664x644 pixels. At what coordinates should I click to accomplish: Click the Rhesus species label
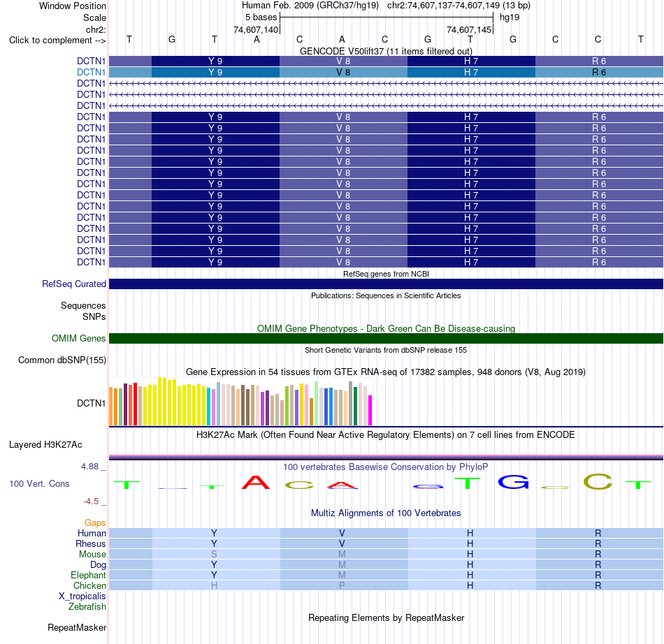click(x=91, y=543)
